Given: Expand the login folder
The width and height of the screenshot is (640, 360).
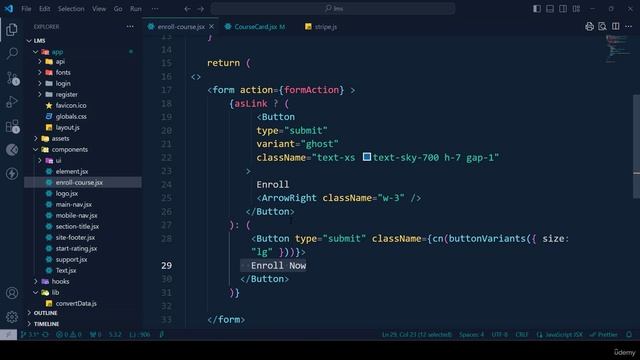Looking at the screenshot, I should [40, 83].
